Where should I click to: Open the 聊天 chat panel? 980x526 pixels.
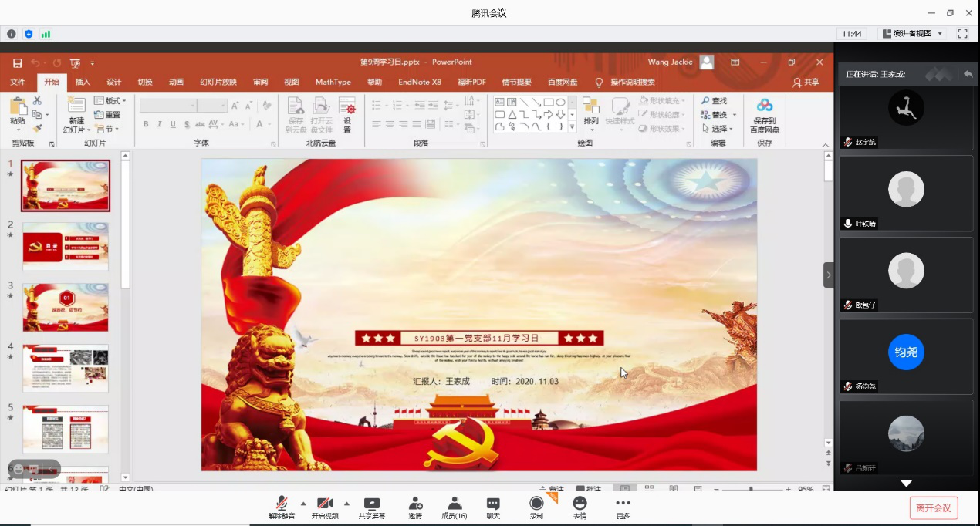493,504
